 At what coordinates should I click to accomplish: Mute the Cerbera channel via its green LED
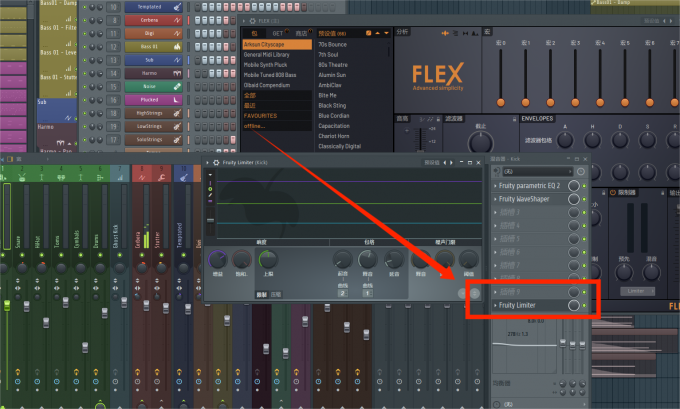click(85, 20)
